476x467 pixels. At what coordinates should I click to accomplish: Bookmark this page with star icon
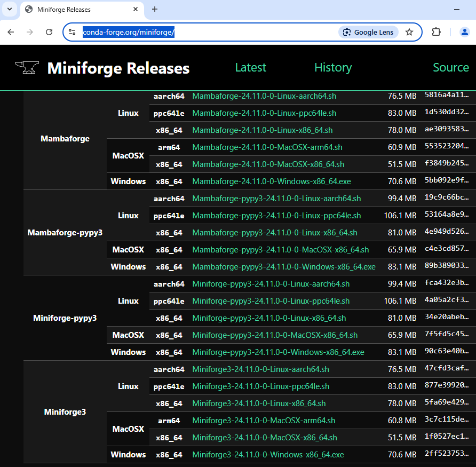pyautogui.click(x=409, y=32)
